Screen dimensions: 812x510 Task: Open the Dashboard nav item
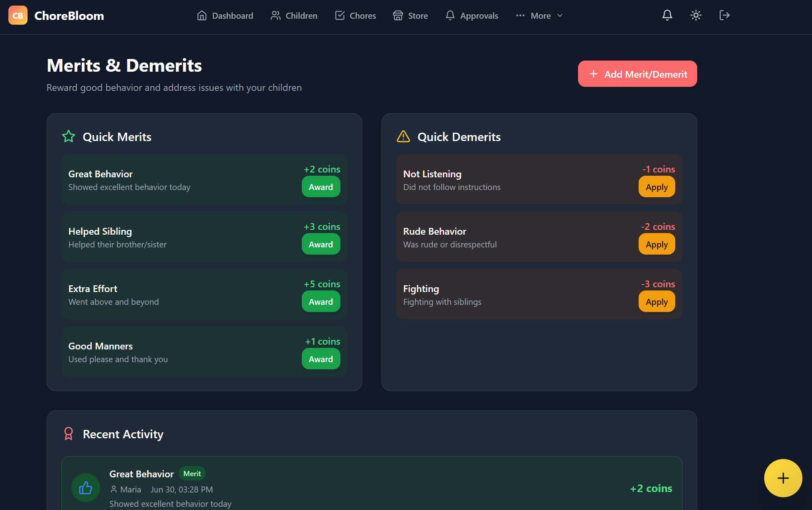coord(225,16)
